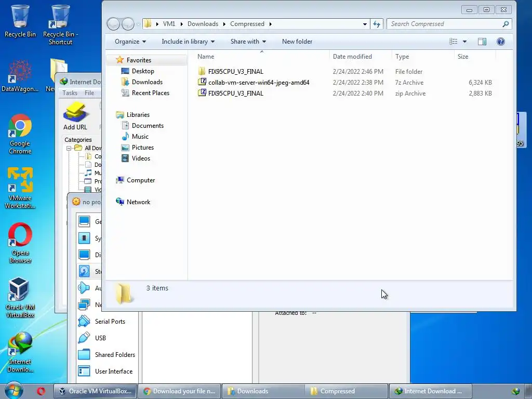Screen dimensions: 532x399
Task: Switch to Internet Download Manager taskbar button
Action: [430, 391]
